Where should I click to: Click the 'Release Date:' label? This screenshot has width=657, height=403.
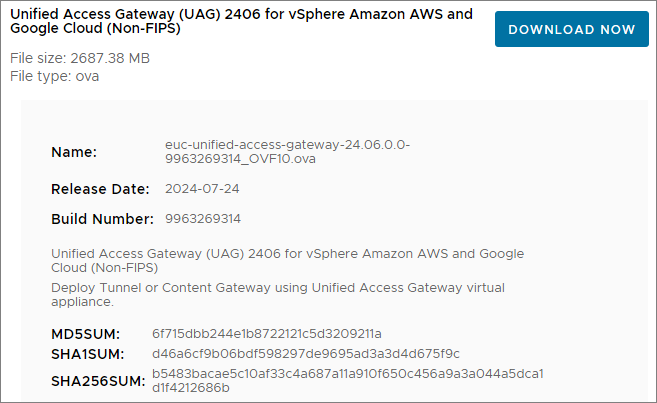tap(100, 188)
